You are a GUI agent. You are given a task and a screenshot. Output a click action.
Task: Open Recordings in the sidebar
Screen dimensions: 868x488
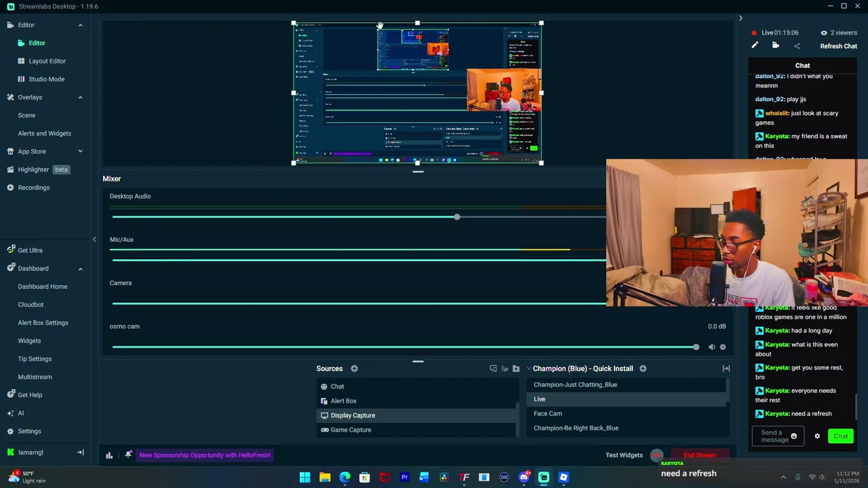(x=33, y=188)
